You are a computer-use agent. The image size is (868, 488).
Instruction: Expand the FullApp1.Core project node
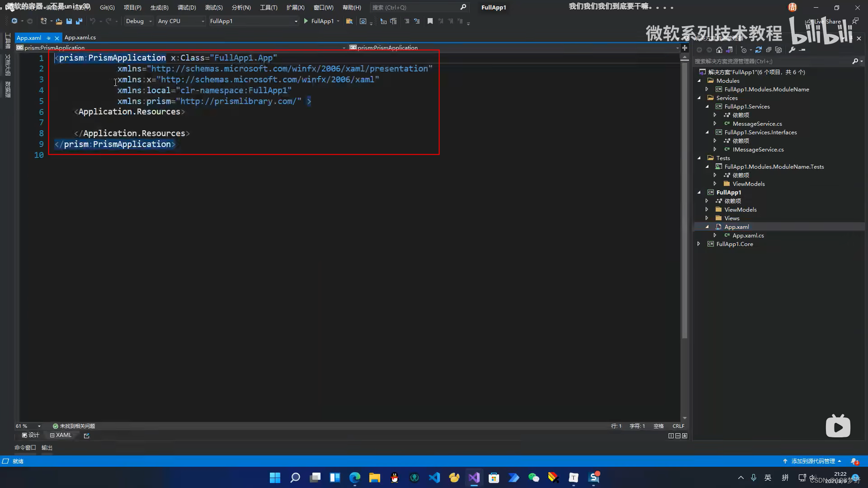click(x=699, y=244)
